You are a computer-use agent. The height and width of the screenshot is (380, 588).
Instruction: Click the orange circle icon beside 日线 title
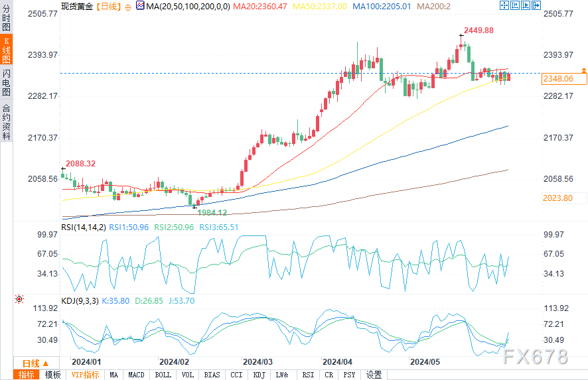click(x=128, y=6)
